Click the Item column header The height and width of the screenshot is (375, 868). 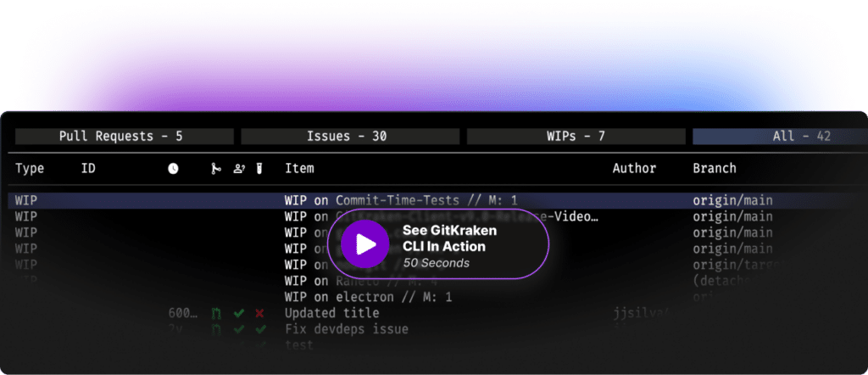point(299,169)
